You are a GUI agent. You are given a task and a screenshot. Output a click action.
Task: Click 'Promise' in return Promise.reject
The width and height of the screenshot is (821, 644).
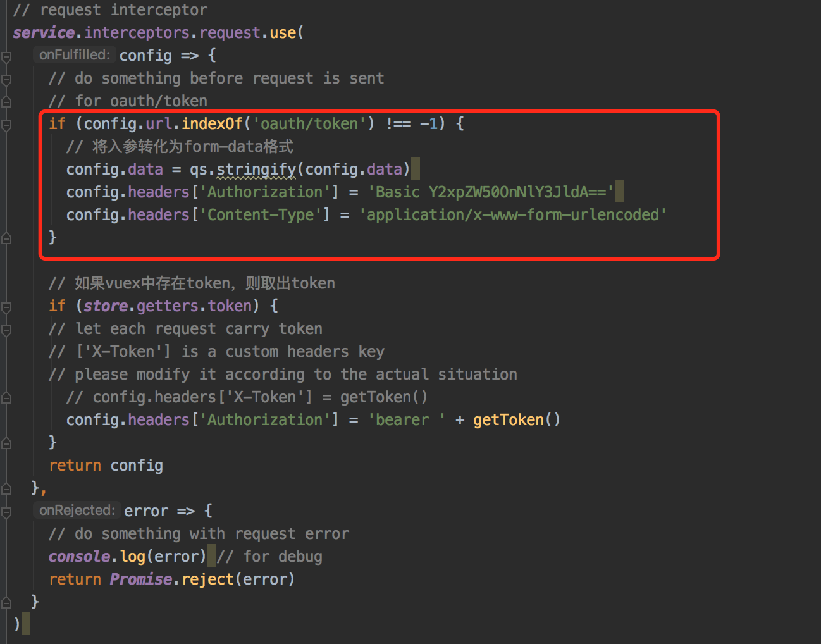pyautogui.click(x=141, y=579)
